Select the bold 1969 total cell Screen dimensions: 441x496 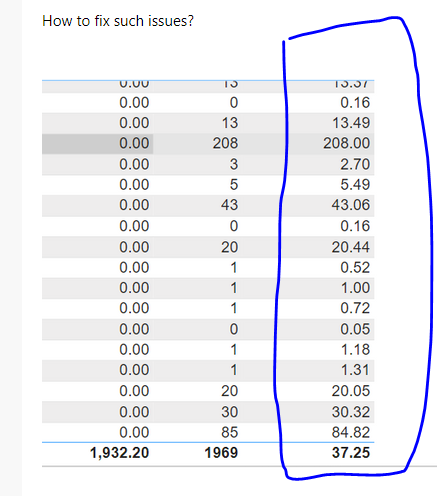click(221, 453)
